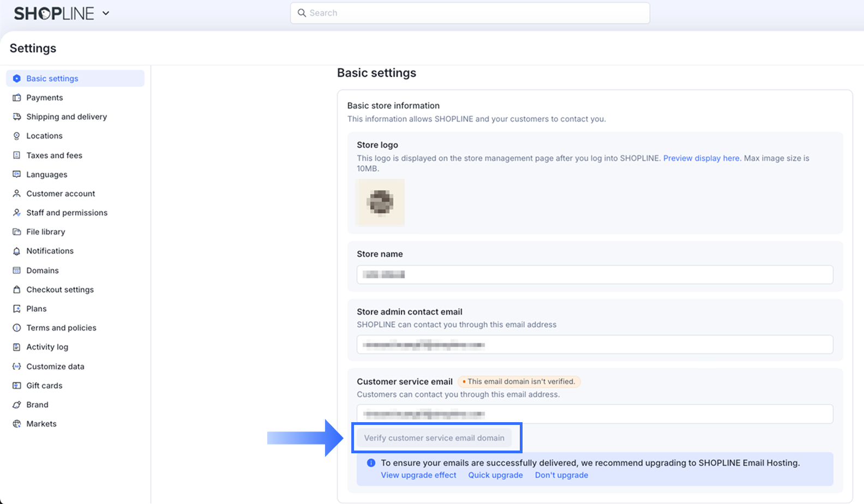Click the Don't upgrade link
The height and width of the screenshot is (504, 864).
561,475
